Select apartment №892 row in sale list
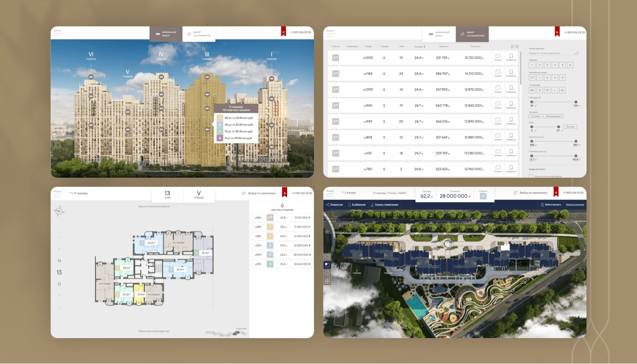The height and width of the screenshot is (364, 637). [282, 264]
